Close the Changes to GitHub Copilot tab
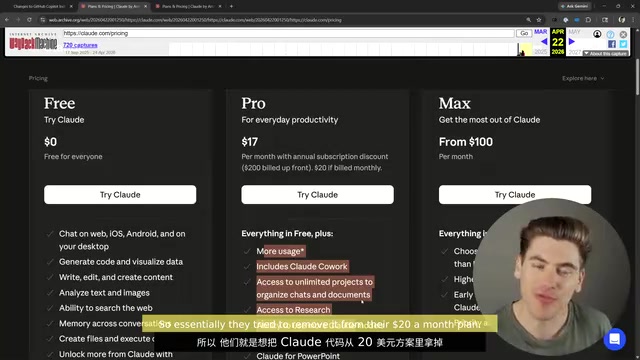 click(71, 6)
